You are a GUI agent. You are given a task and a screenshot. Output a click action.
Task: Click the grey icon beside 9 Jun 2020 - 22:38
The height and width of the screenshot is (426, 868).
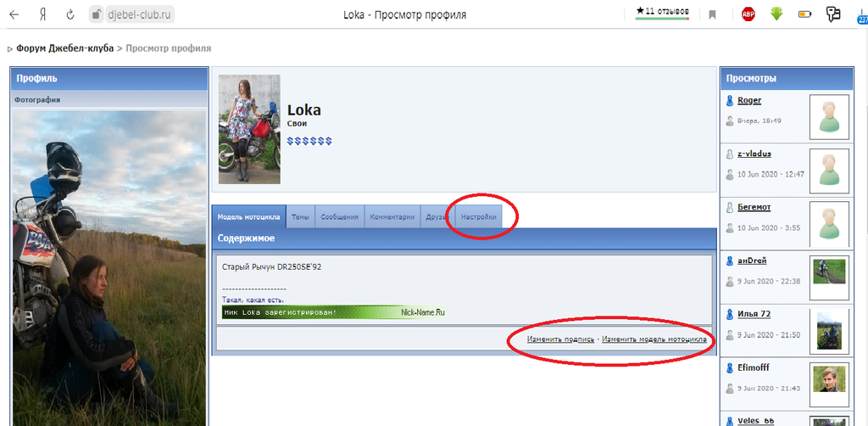tap(730, 281)
